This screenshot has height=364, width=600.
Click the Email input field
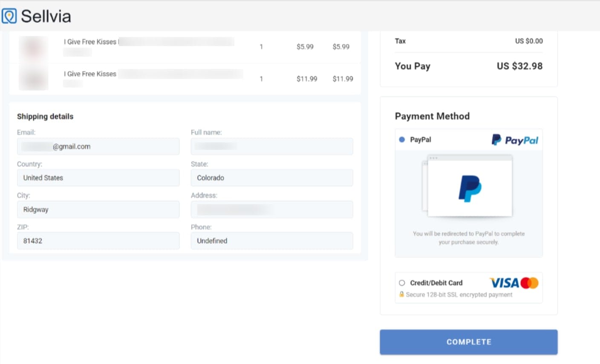point(98,146)
